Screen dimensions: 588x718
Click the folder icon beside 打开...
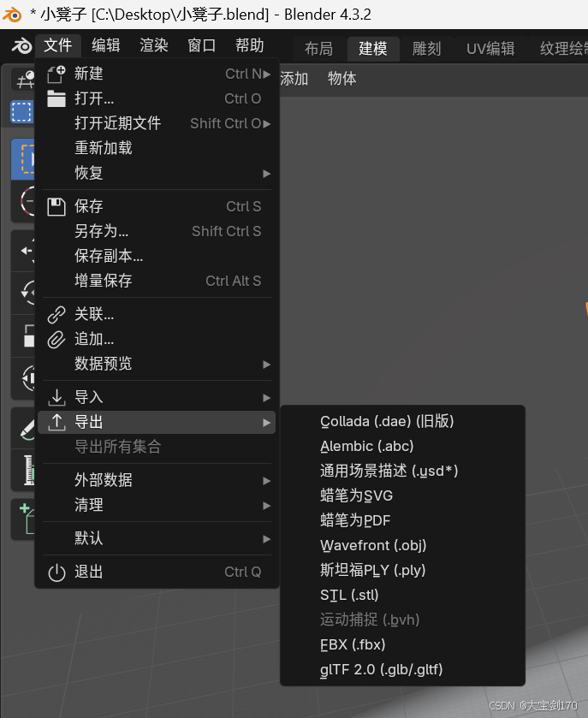[56, 98]
